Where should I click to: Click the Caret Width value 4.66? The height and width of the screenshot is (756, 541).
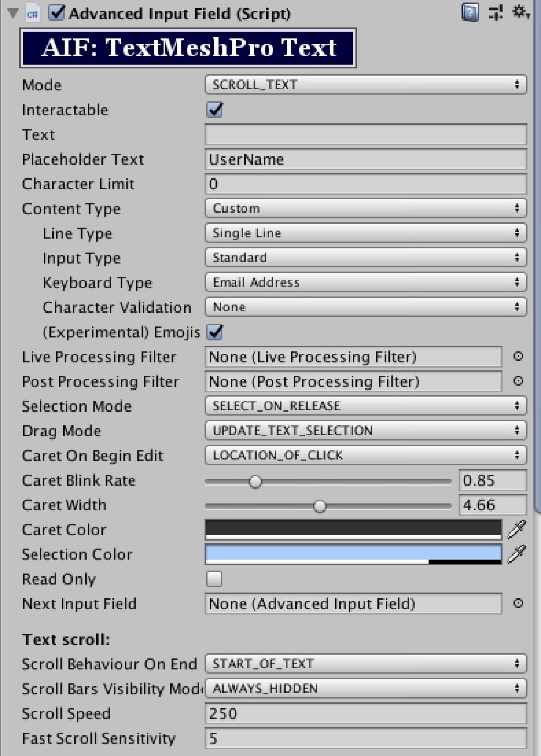coord(493,505)
